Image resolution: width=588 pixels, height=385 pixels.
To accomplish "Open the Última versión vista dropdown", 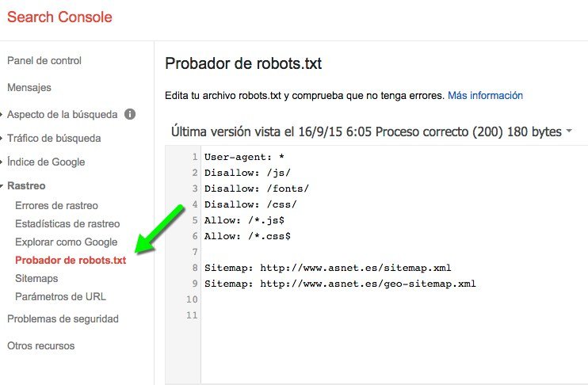I will (372, 132).
